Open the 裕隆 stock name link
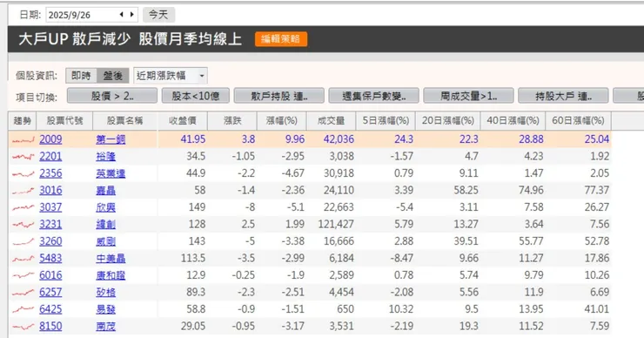 coord(105,157)
